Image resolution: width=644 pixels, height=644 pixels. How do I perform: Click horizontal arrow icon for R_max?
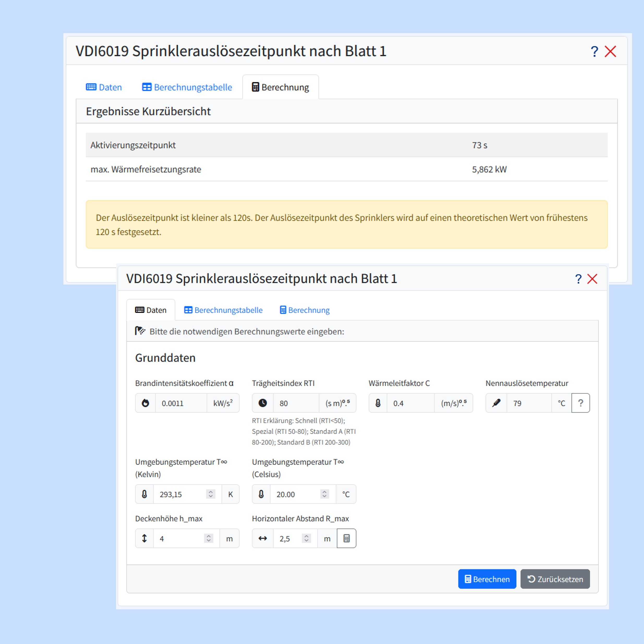click(x=263, y=538)
